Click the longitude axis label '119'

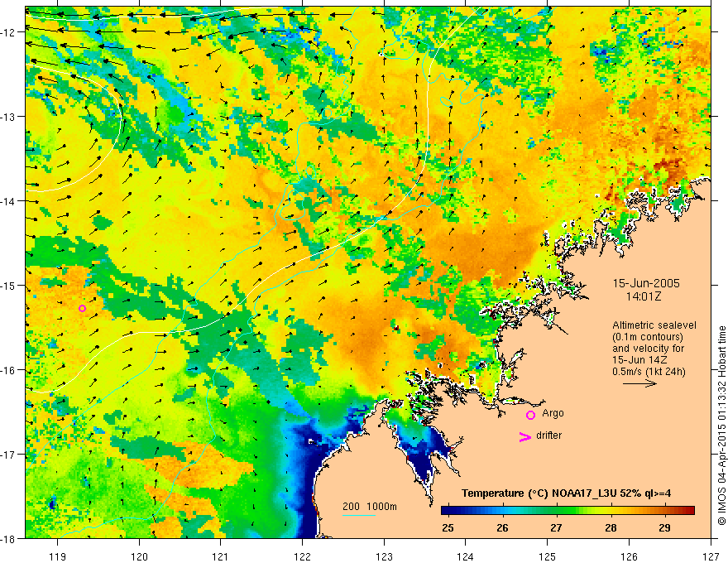tap(58, 556)
